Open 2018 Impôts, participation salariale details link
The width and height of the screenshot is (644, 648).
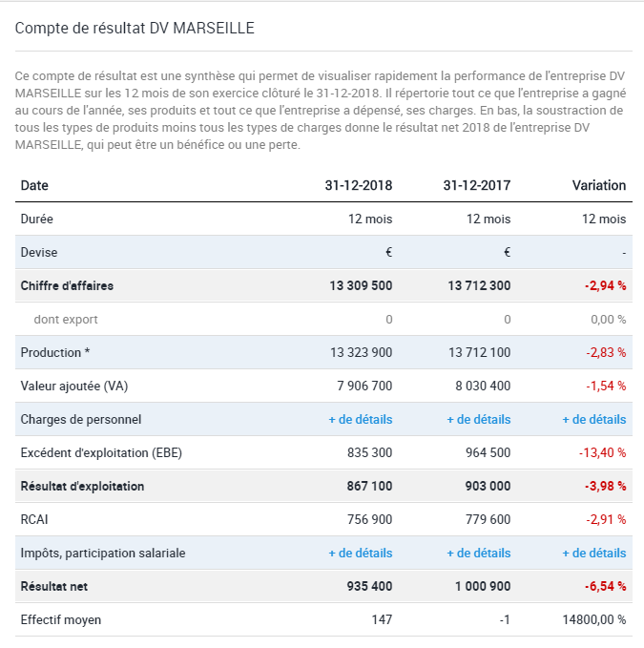pos(361,553)
